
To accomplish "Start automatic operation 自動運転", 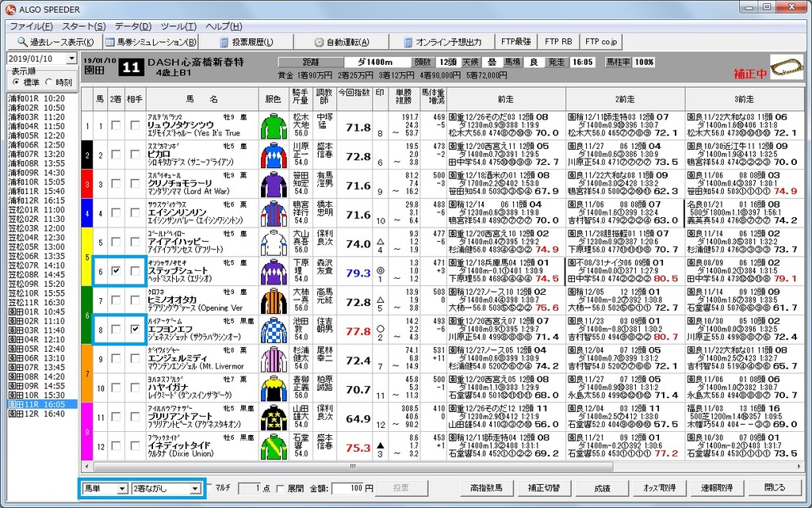I will tap(342, 42).
